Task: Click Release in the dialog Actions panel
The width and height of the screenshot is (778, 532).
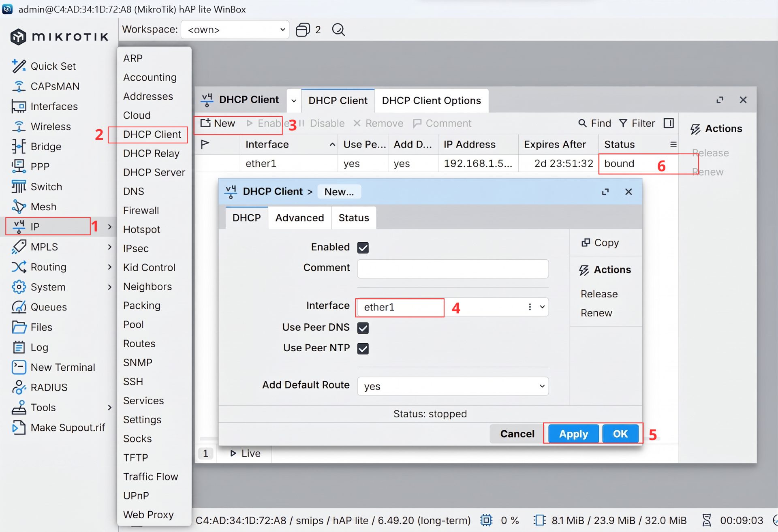Action: click(599, 294)
